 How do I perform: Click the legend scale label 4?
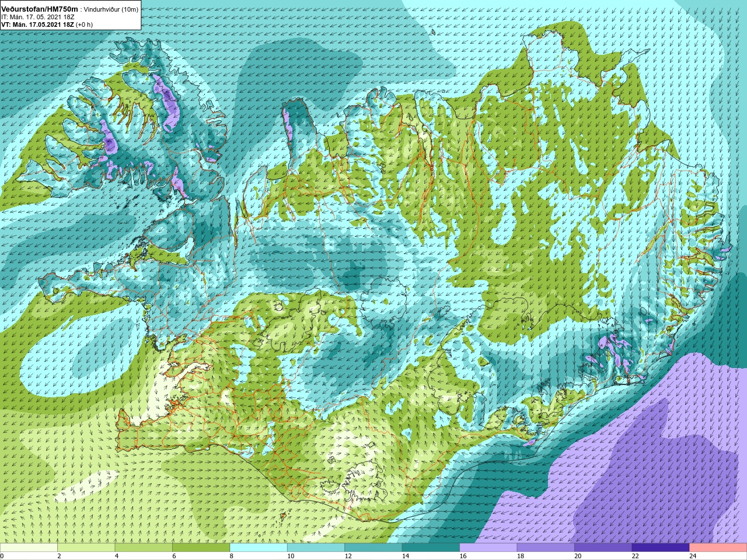tap(116, 556)
